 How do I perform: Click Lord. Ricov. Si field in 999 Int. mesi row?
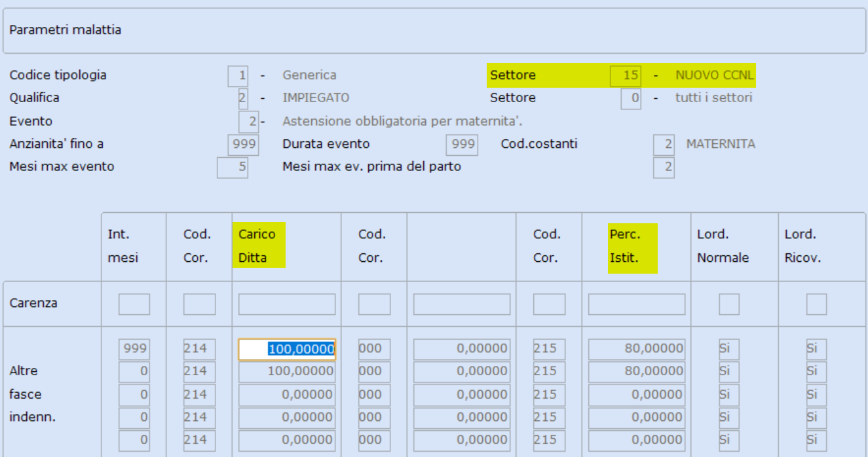click(816, 349)
